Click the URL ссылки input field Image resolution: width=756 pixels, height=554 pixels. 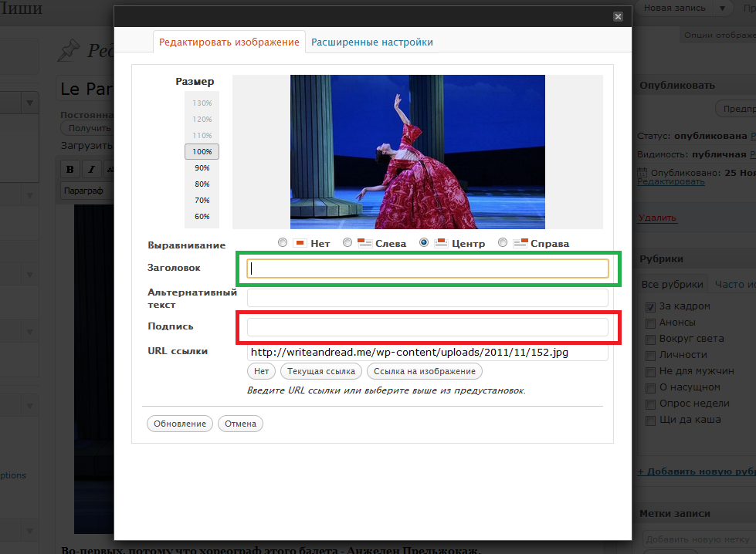pos(428,352)
